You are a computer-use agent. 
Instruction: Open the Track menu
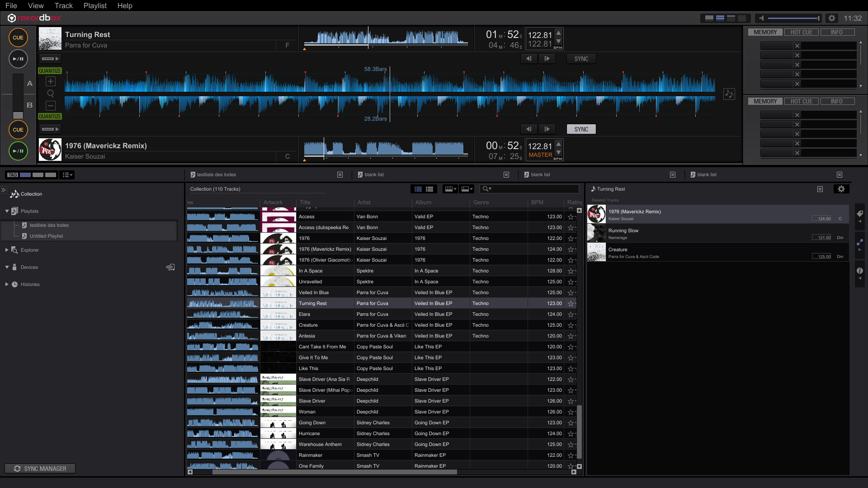[x=63, y=5]
